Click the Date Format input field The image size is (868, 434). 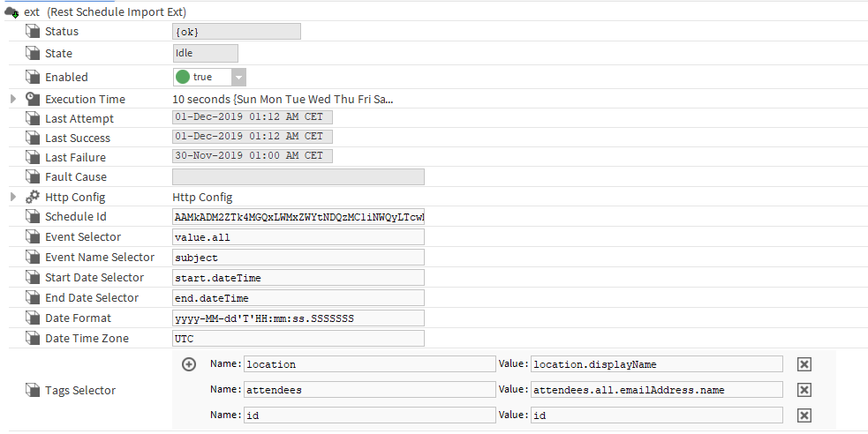point(298,318)
